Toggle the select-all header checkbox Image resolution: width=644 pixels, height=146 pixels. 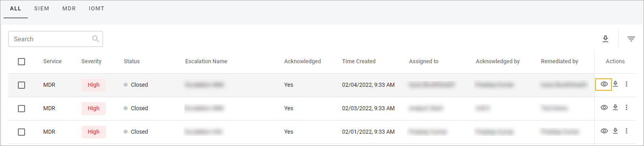(21, 62)
